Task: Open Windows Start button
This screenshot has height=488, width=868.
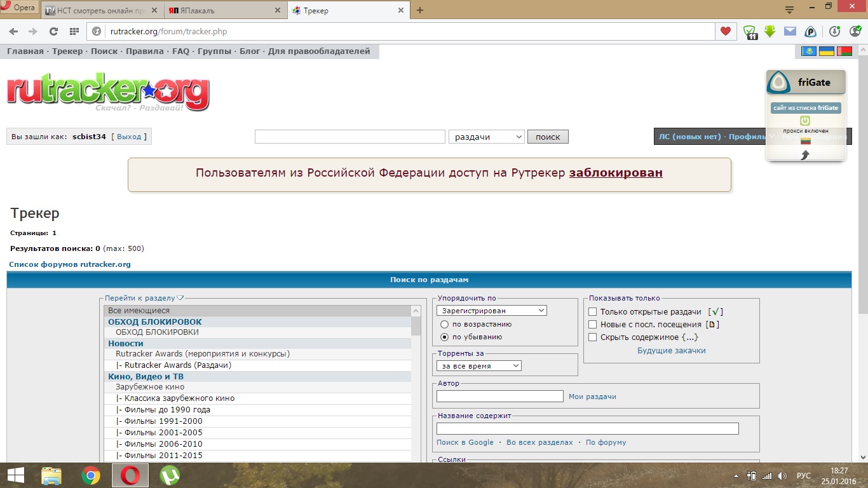Action: pyautogui.click(x=15, y=475)
